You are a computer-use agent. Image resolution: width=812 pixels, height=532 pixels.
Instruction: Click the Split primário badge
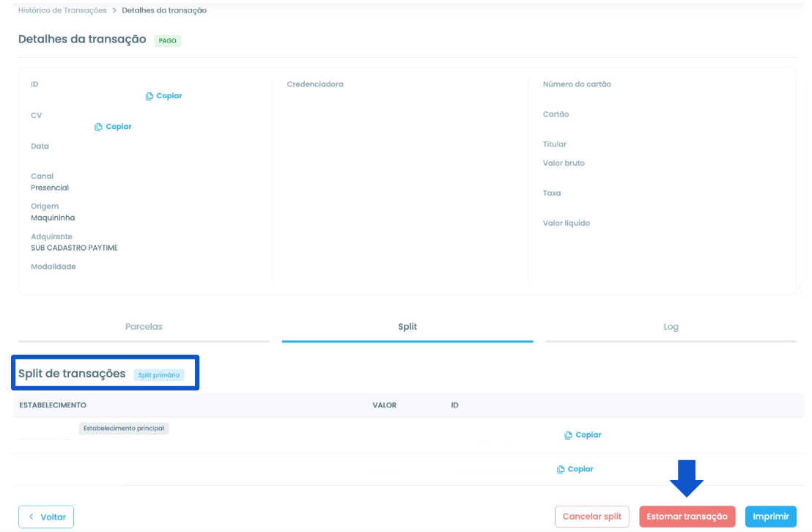pos(158,375)
